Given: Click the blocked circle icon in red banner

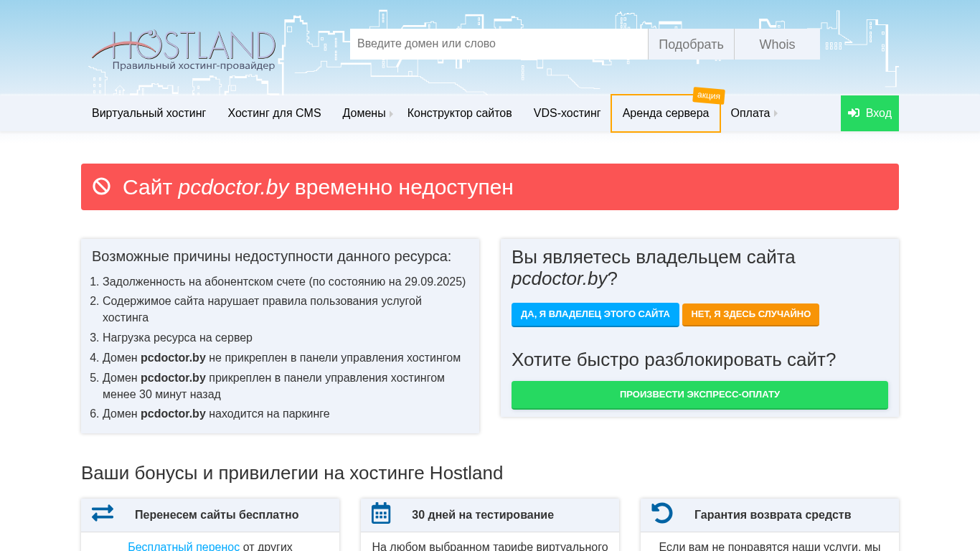Looking at the screenshot, I should click(x=102, y=187).
